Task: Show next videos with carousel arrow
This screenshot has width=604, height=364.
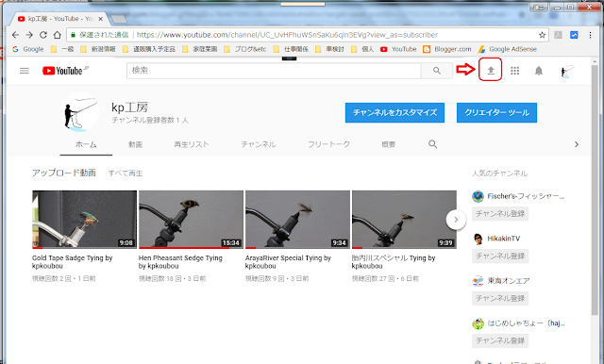Action: (x=456, y=220)
